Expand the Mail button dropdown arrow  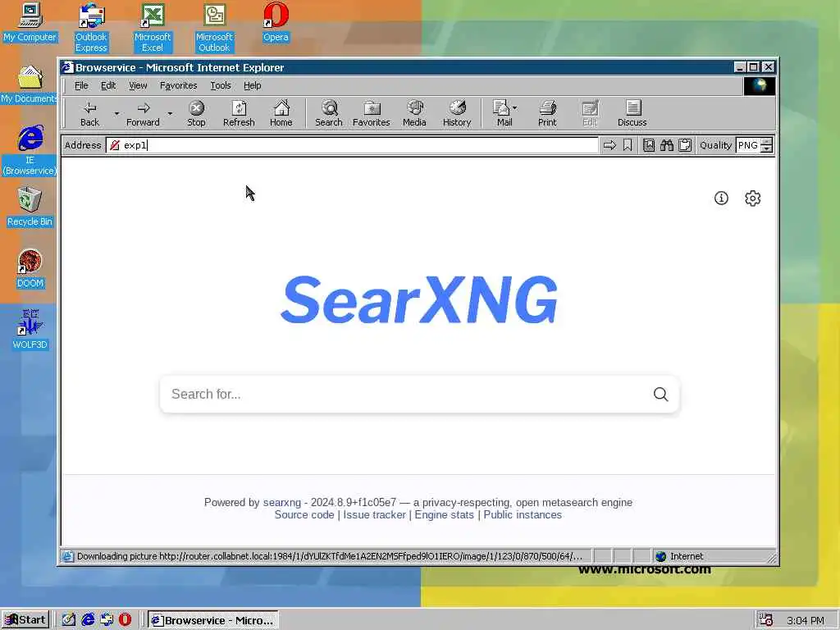tap(515, 108)
